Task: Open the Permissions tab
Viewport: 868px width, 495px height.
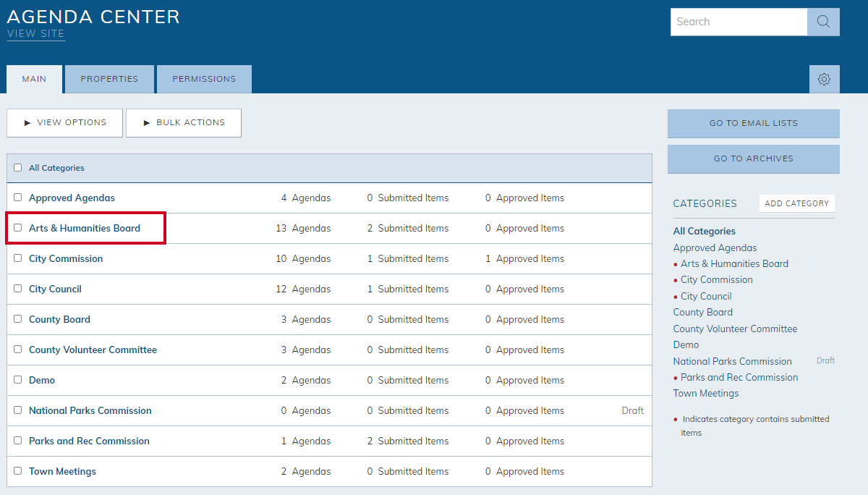Action: pos(204,79)
